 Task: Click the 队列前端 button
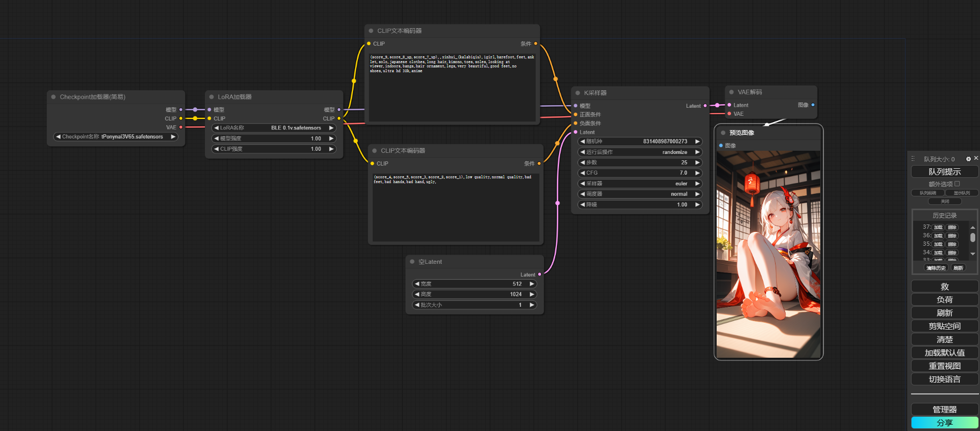(x=928, y=193)
